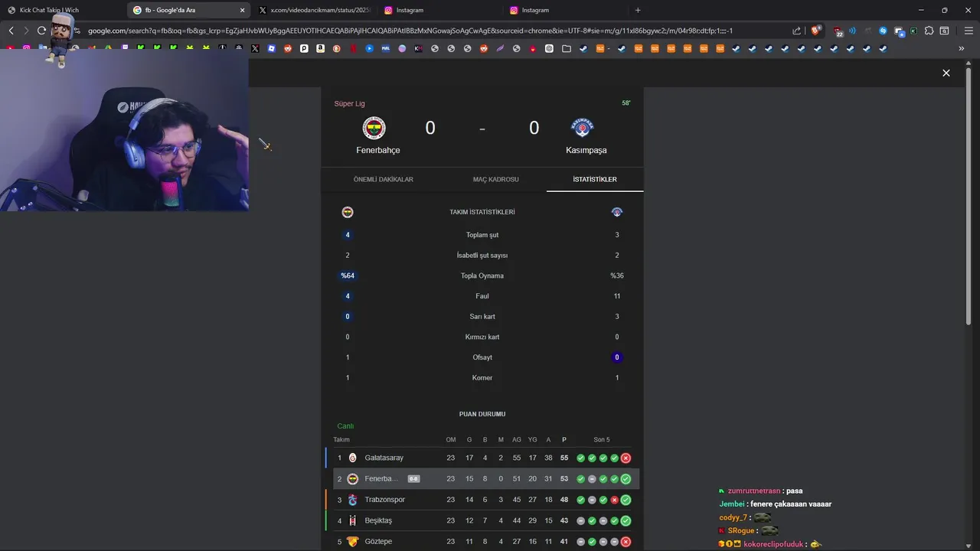Go back with the browser back arrow
980x551 pixels.
[x=11, y=31]
